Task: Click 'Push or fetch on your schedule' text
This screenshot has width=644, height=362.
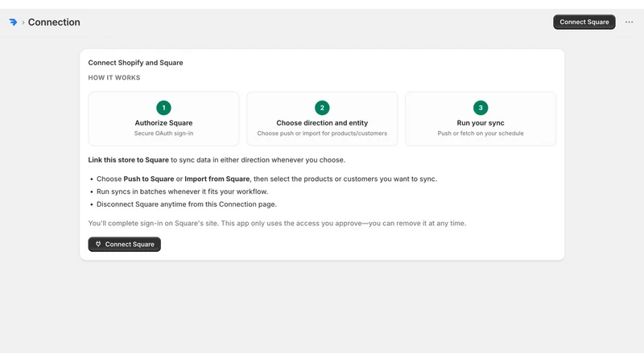Action: tap(481, 134)
